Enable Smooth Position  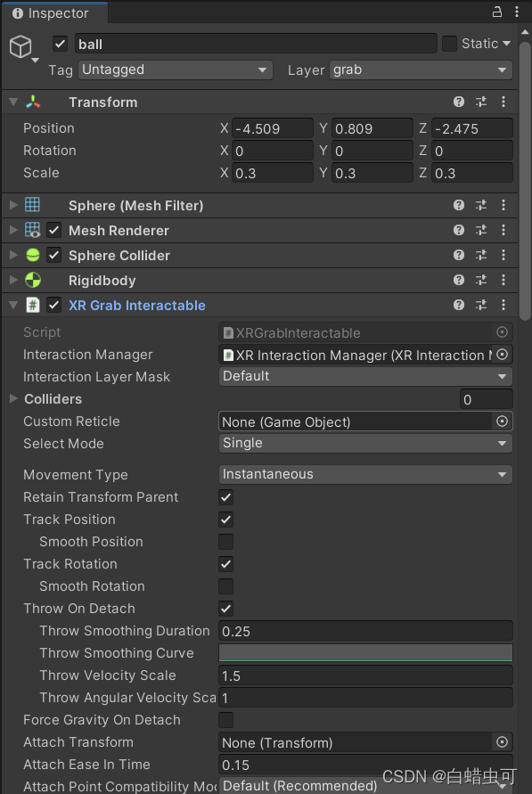click(225, 542)
